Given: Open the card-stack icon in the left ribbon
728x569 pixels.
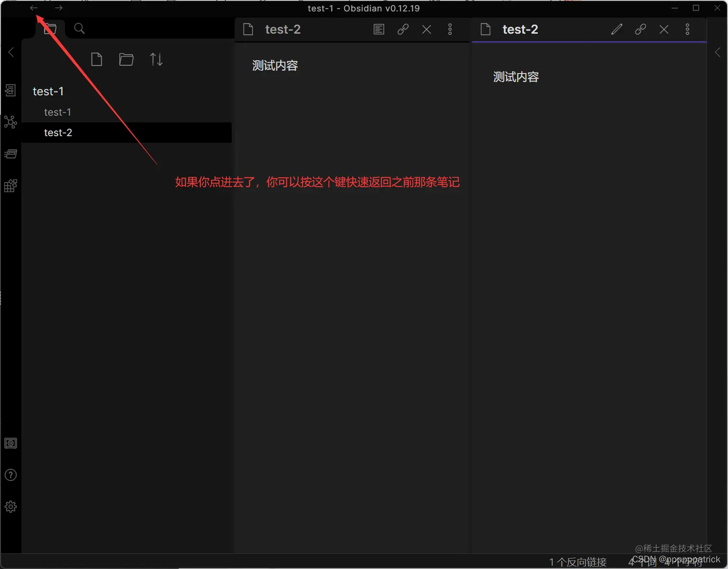Looking at the screenshot, I should (11, 154).
